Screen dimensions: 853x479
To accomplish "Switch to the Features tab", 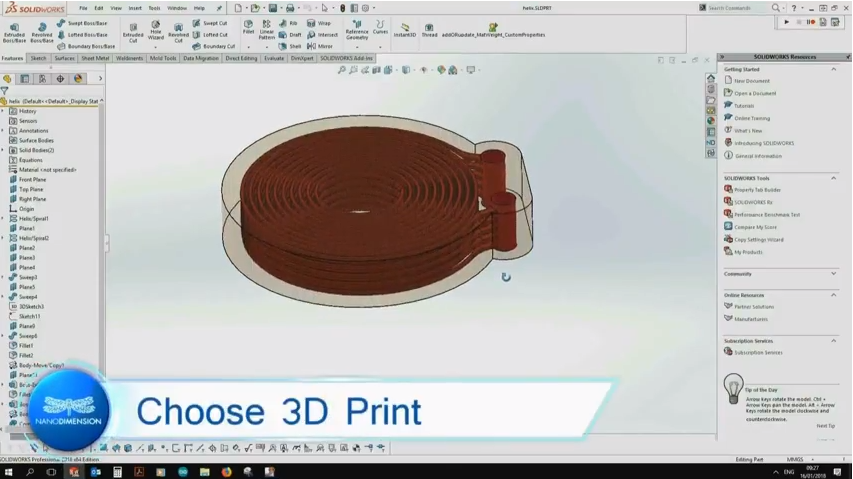I will point(12,58).
